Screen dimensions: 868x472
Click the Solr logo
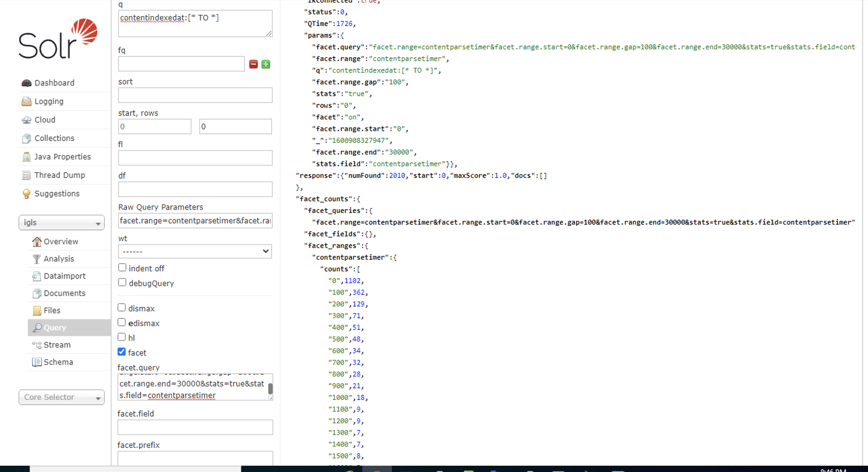(x=58, y=39)
